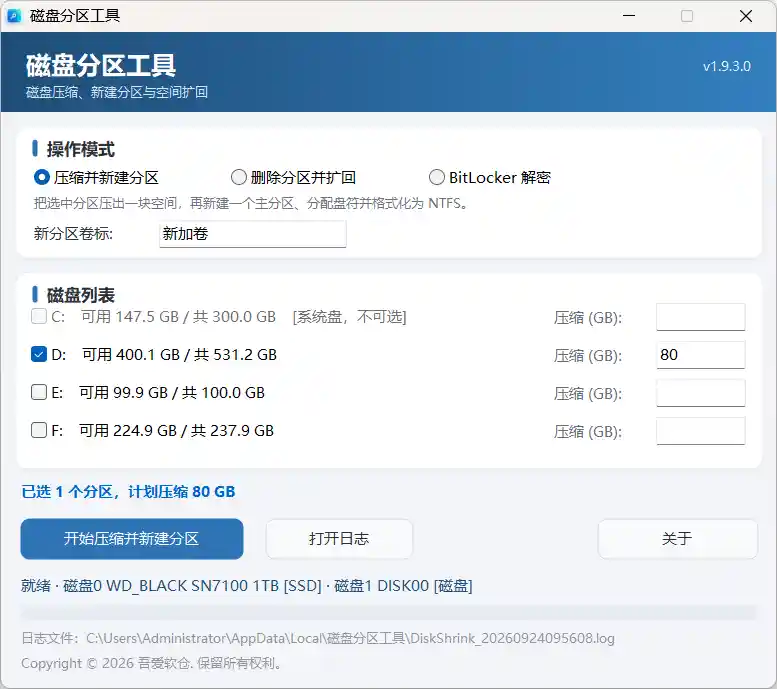Toggle the disabled C: drive checkbox
The width and height of the screenshot is (777, 689).
click(39, 317)
